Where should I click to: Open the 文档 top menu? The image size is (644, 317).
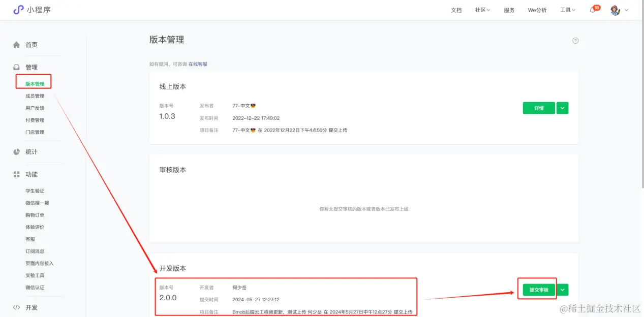[x=456, y=10]
